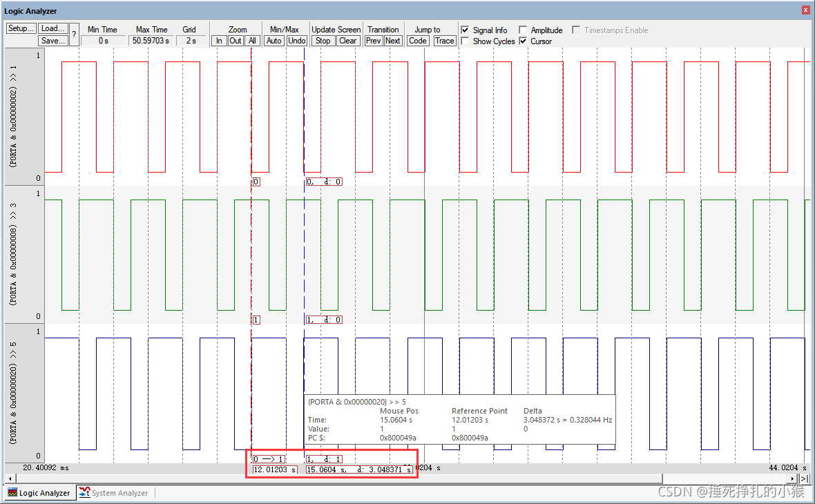Enable the Show Cycles checkbox
The width and height of the screenshot is (815, 504).
click(x=466, y=41)
